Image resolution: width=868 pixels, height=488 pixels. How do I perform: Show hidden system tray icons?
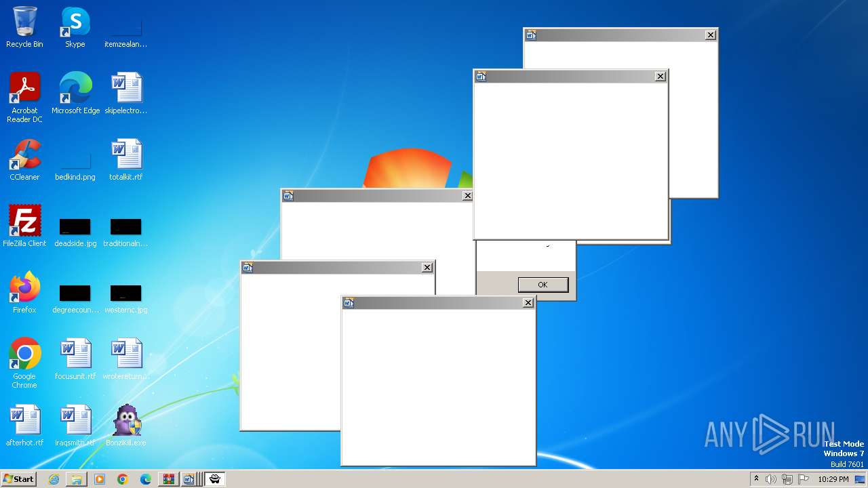point(756,479)
